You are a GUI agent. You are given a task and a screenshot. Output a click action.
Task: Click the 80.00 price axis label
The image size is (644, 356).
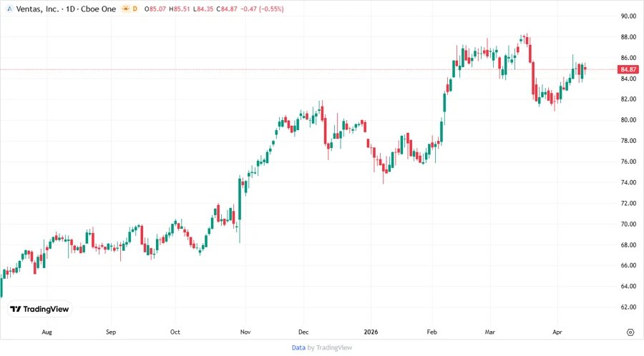pos(628,120)
